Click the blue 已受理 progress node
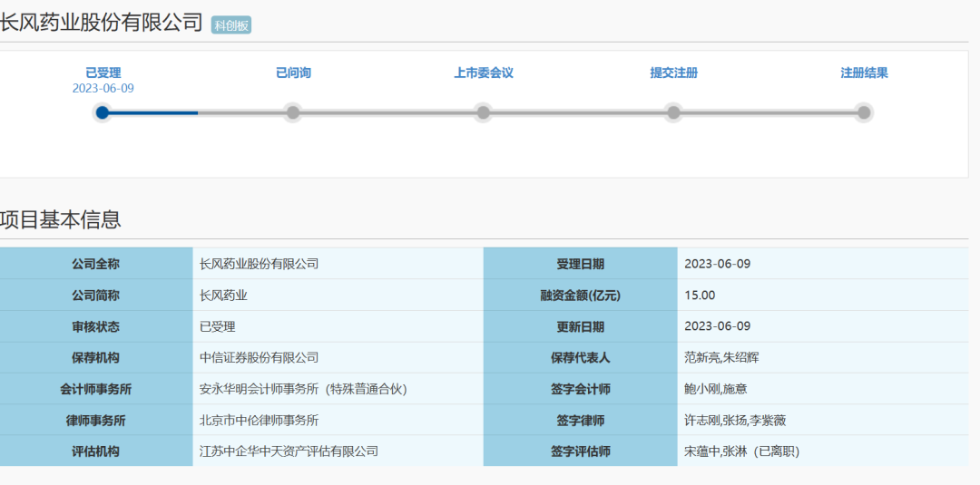This screenshot has width=980, height=485. point(103,113)
